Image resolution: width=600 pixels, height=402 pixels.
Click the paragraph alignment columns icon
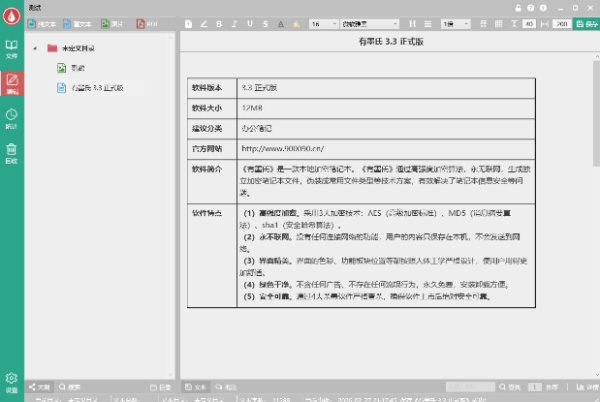(412, 24)
